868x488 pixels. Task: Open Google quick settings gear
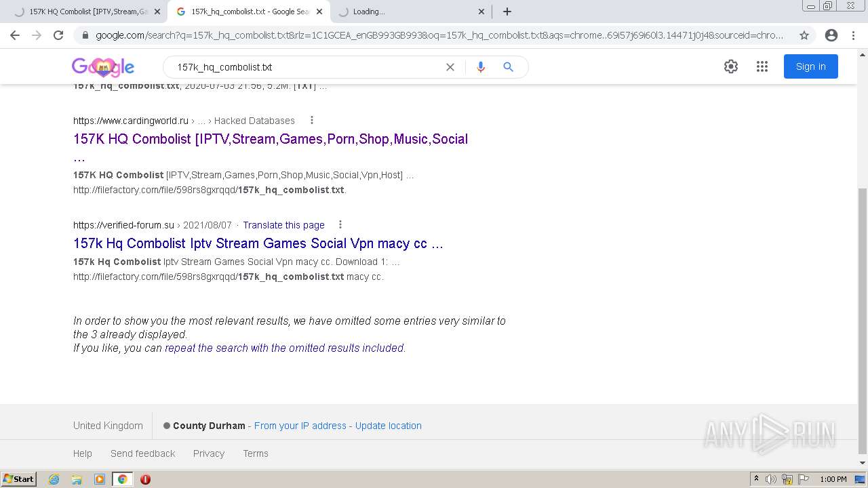coord(730,66)
